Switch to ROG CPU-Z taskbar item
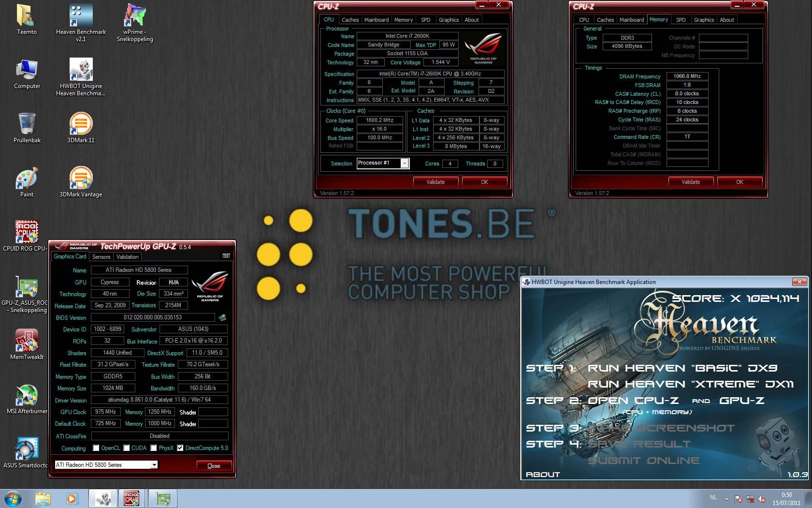812x508 pixels. point(132,498)
